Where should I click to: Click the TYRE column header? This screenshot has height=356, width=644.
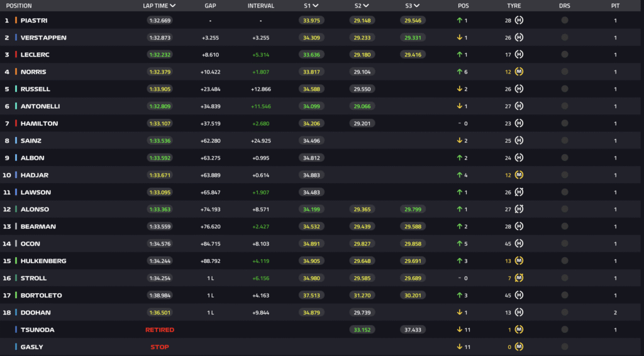click(514, 6)
